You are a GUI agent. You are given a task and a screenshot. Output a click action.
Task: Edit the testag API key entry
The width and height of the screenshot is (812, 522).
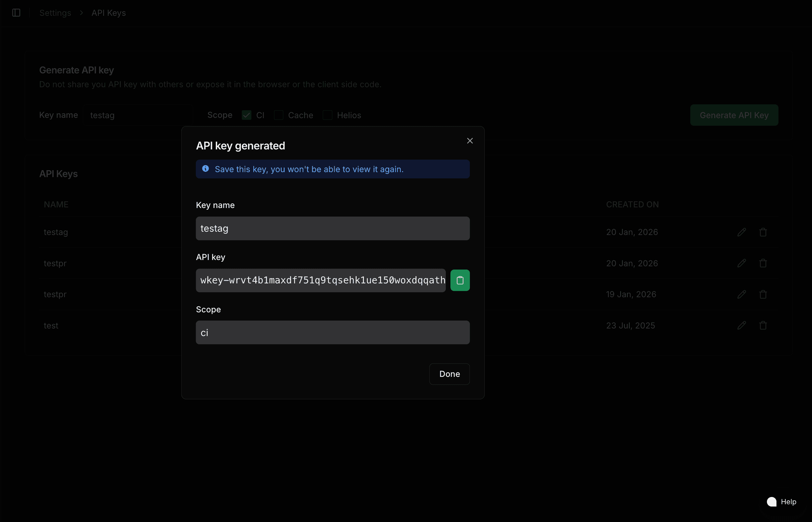pyautogui.click(x=742, y=232)
